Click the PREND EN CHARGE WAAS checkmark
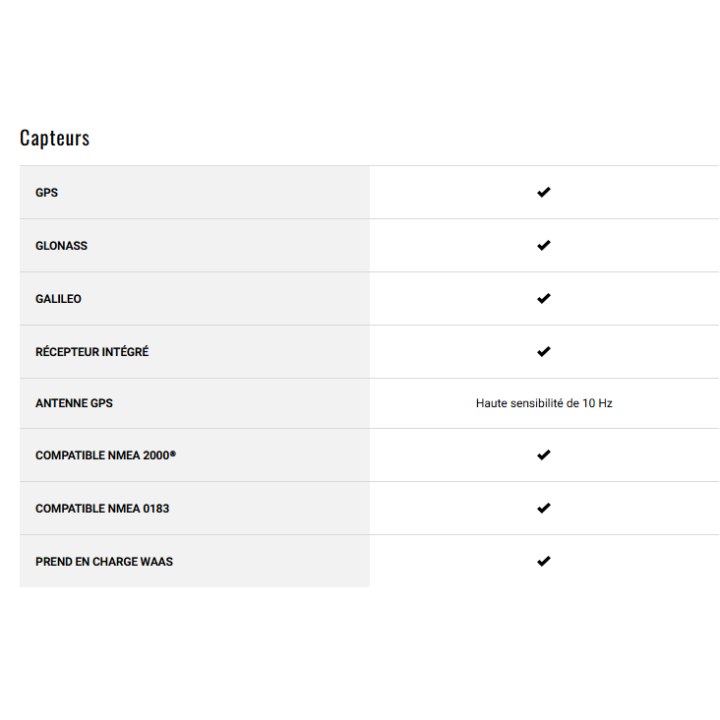Screen dimensions: 720x720 pyautogui.click(x=544, y=561)
